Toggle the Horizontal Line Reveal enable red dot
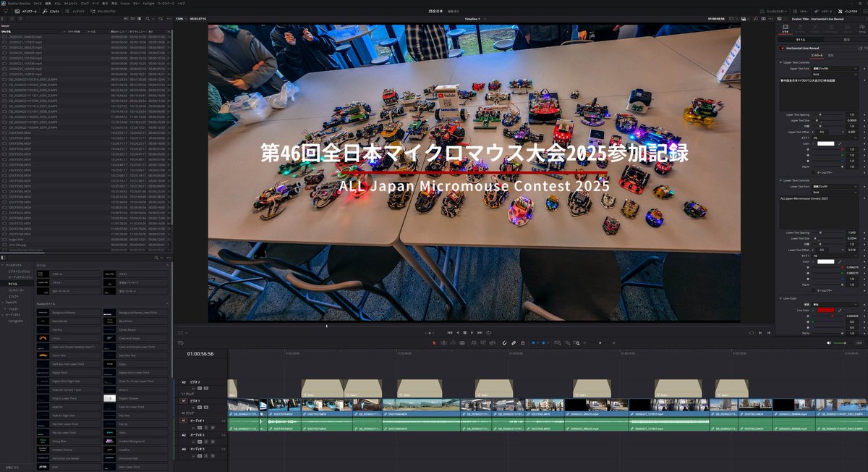This screenshot has width=868, height=472. click(x=782, y=48)
